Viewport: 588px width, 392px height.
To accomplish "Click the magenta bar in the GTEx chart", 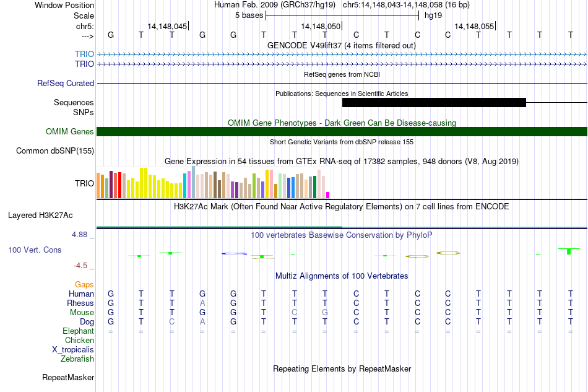I will point(328,195).
